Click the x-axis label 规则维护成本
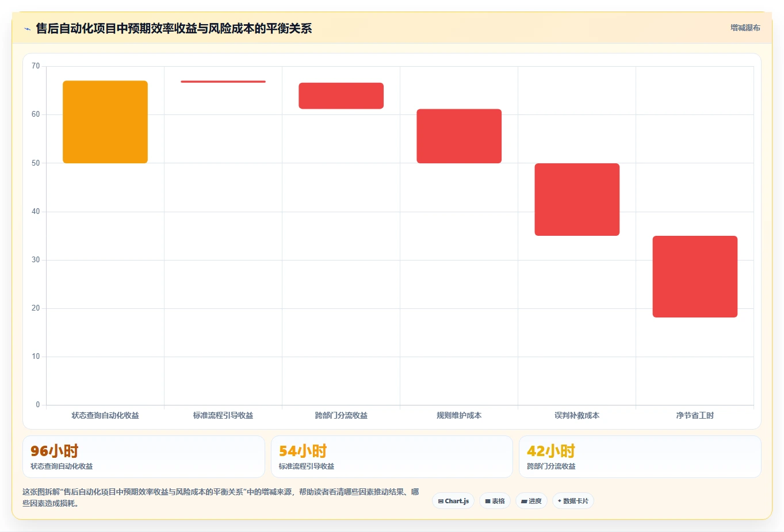The height and width of the screenshot is (532, 784). (x=459, y=415)
